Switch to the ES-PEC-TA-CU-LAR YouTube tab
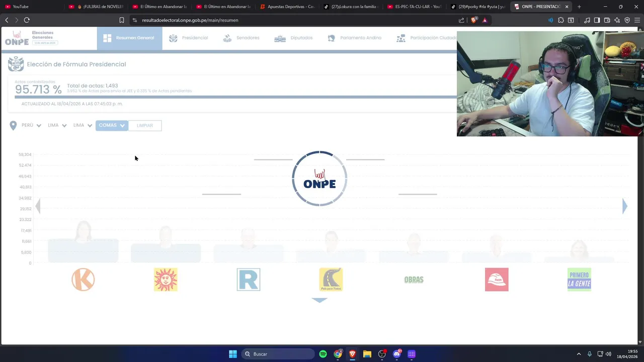The image size is (644, 362). [415, 7]
